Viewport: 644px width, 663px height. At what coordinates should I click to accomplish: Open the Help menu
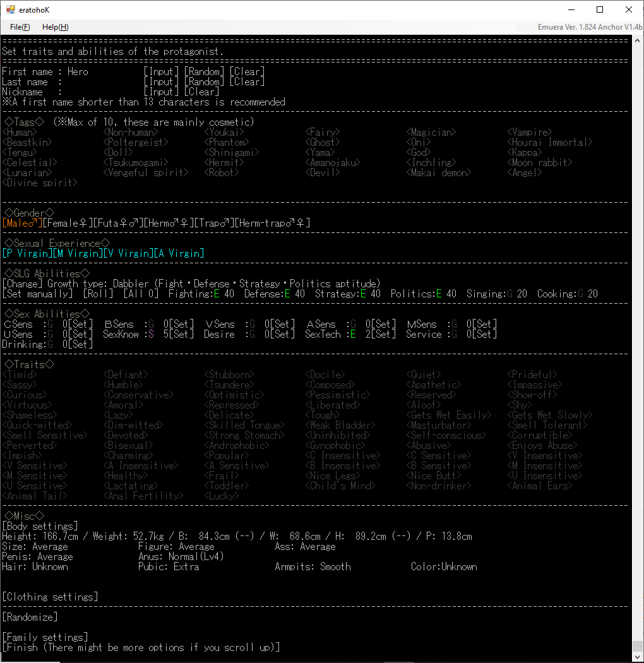55,27
